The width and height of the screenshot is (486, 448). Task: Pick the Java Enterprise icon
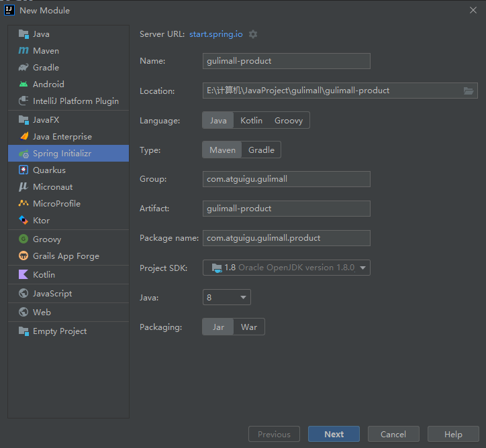23,136
